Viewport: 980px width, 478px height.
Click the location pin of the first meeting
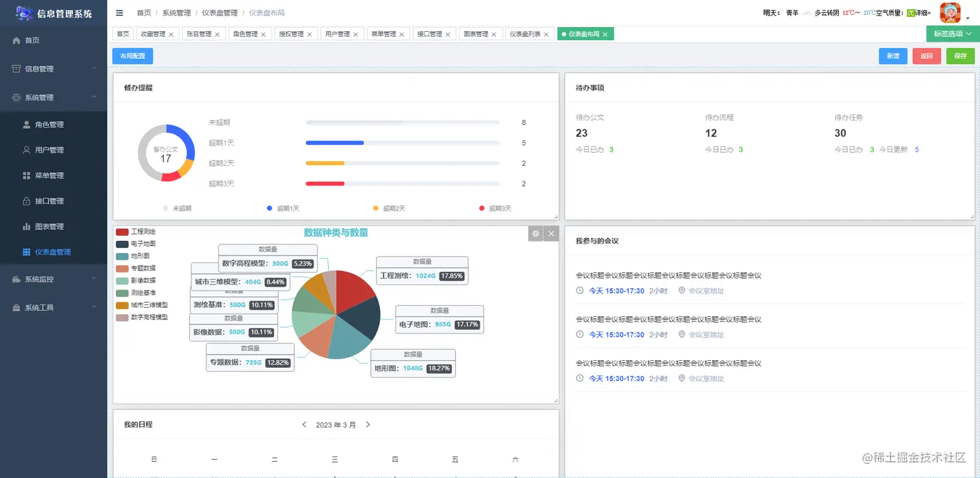point(681,290)
